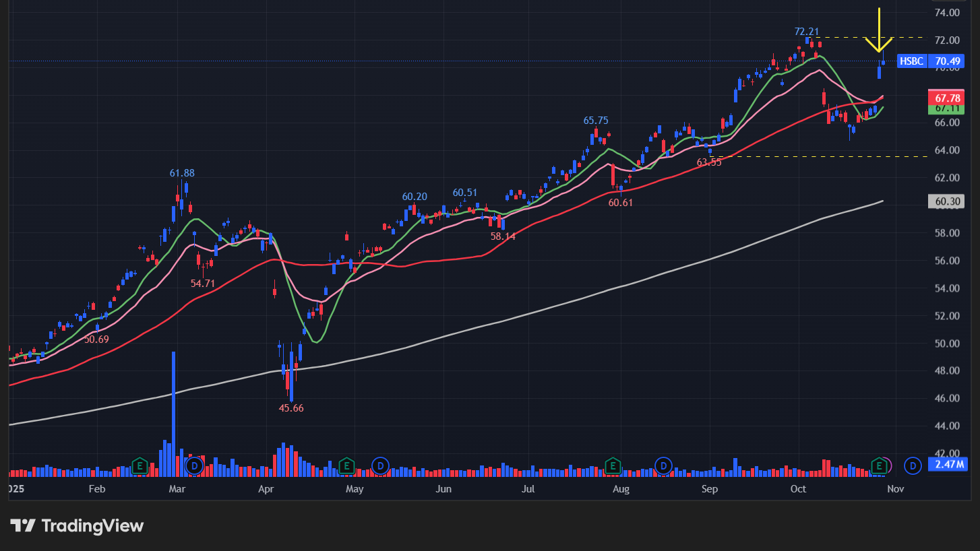
Task: Click the dividend marker in May
Action: [x=380, y=465]
